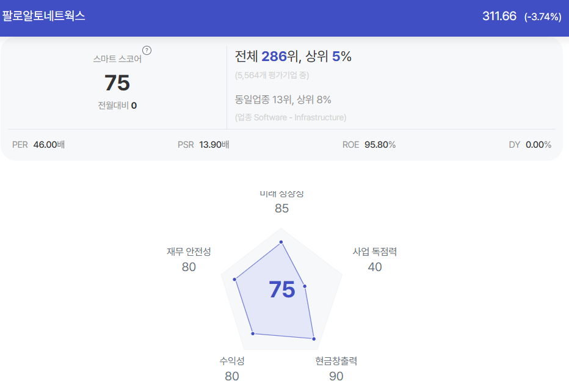Select the ROE 95.80% metric
This screenshot has width=569, height=392.
click(369, 145)
